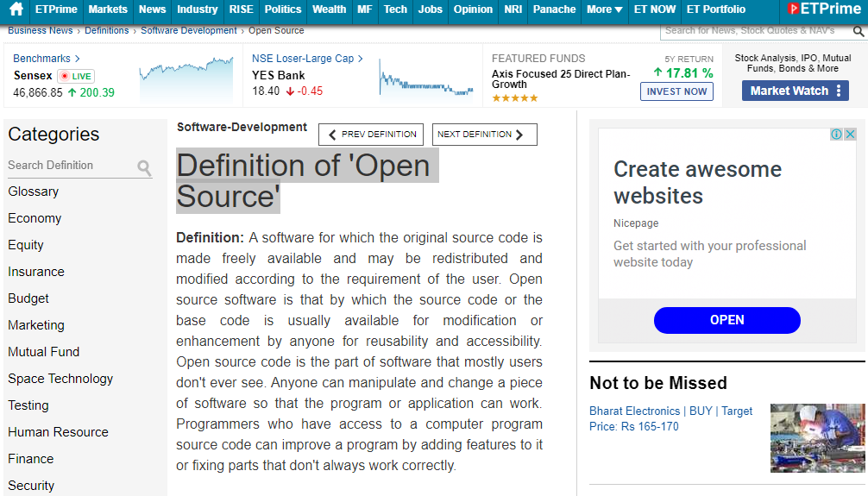Click Software Development breadcrumb
Viewport: 868px width, 496px height.
pos(189,30)
